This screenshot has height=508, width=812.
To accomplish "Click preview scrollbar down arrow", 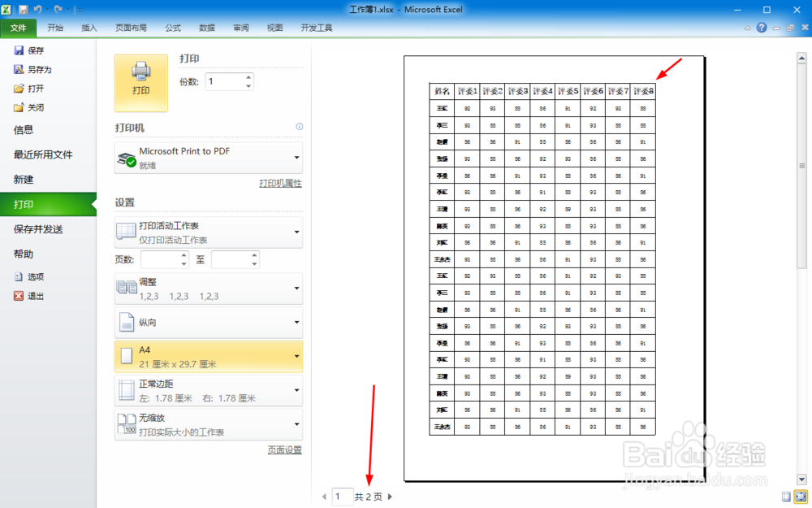I will pyautogui.click(x=801, y=480).
